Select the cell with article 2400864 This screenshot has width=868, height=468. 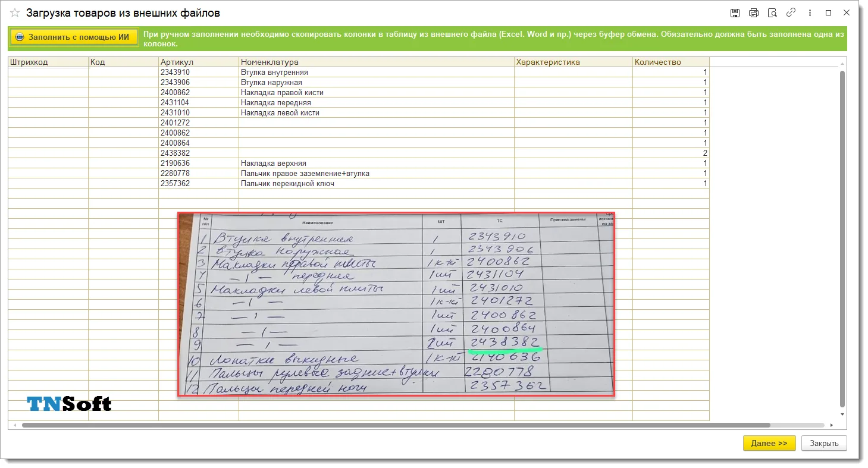199,143
